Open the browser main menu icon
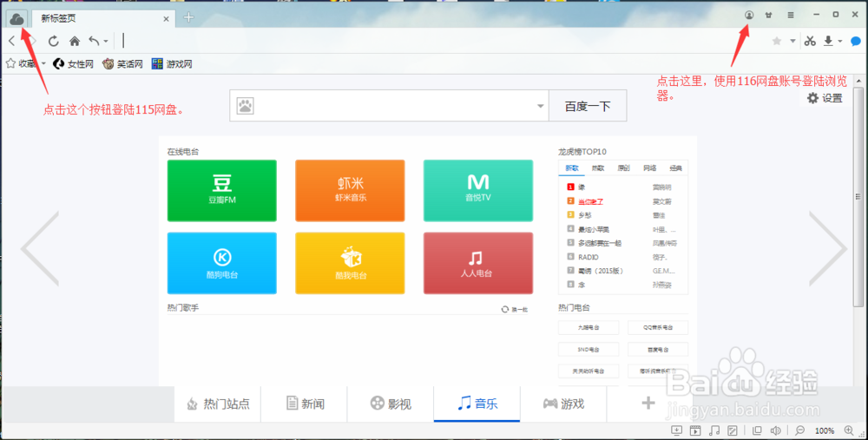This screenshot has height=440, width=868. [x=791, y=15]
